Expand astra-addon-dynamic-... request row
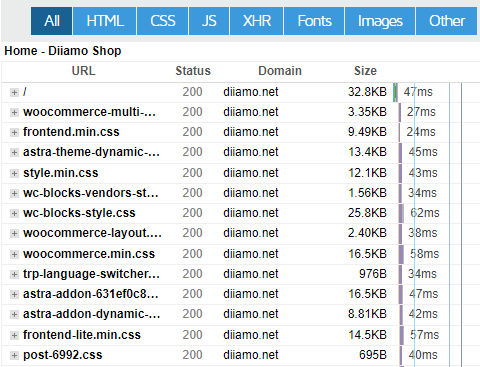This screenshot has height=367, width=480. pos(14,314)
